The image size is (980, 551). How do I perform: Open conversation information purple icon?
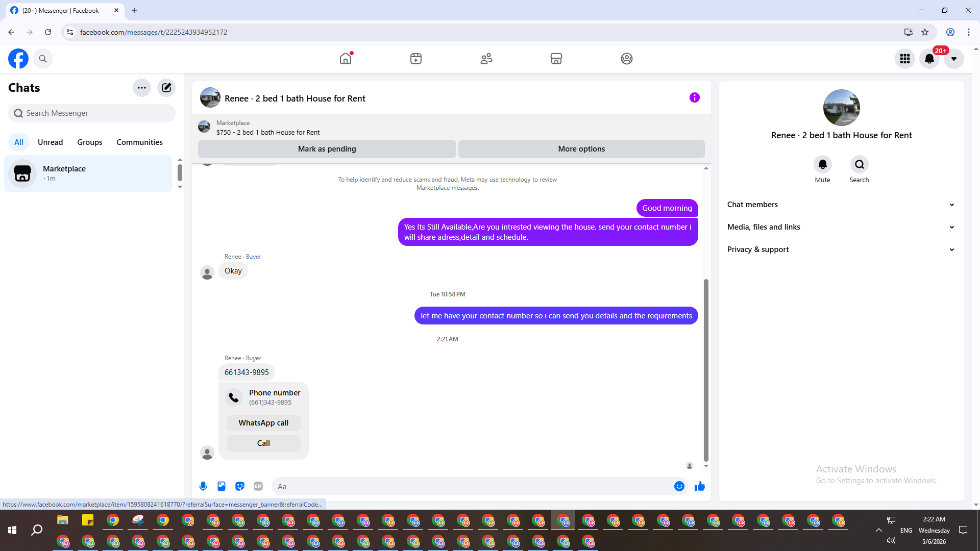click(695, 97)
